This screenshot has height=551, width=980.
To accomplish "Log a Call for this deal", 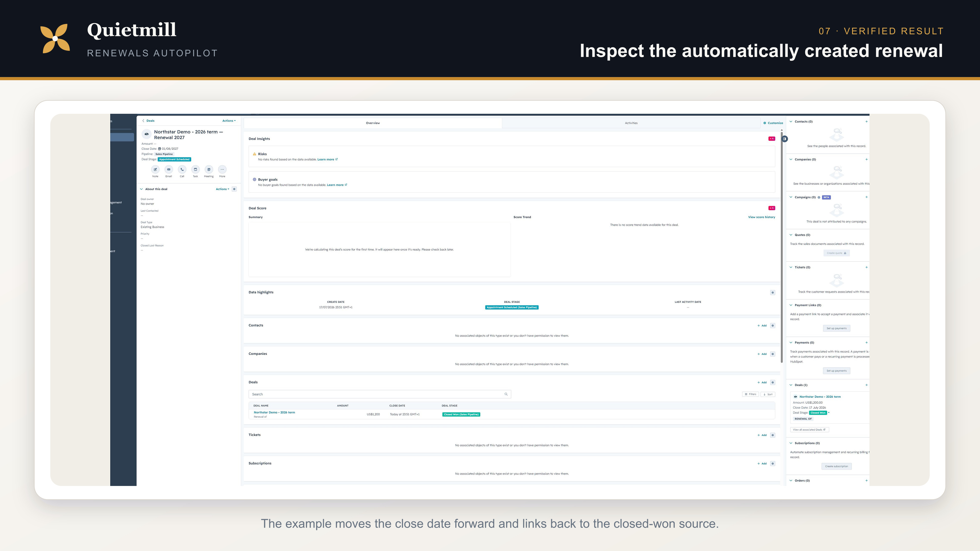I will click(x=182, y=169).
